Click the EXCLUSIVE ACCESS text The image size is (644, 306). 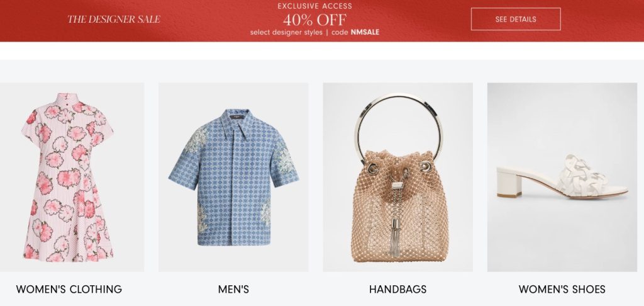point(314,6)
